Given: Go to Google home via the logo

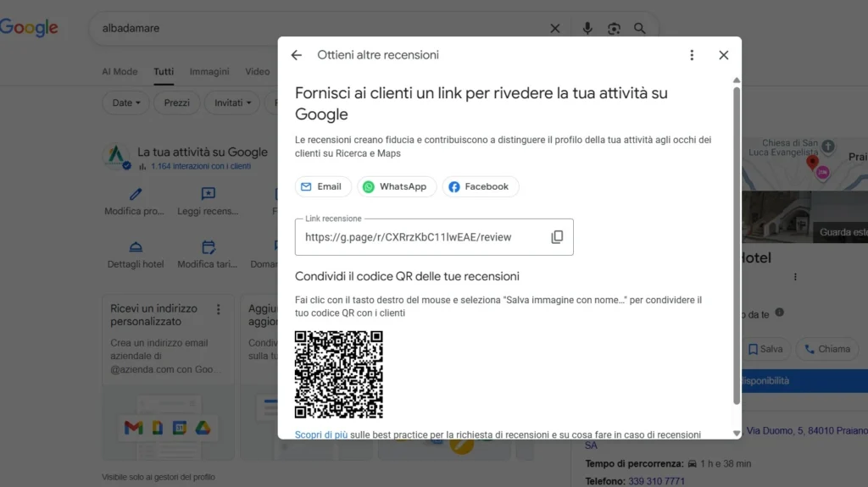Looking at the screenshot, I should coord(29,27).
